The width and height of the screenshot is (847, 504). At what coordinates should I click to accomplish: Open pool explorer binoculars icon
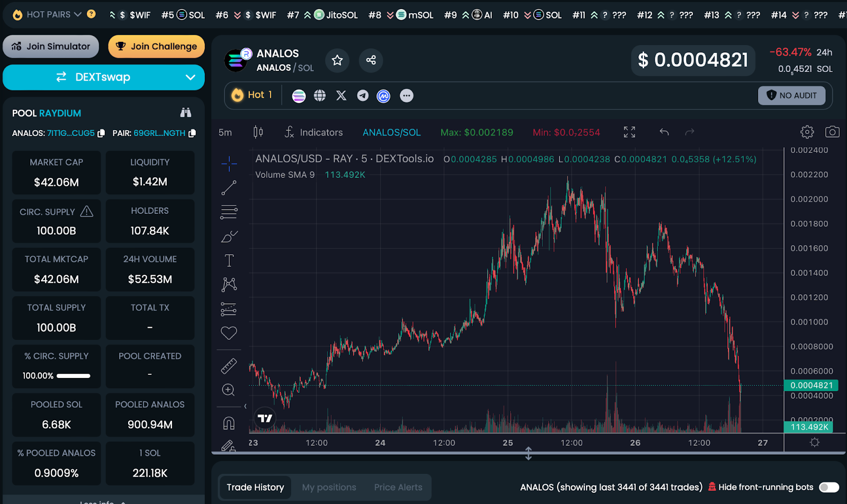click(186, 112)
